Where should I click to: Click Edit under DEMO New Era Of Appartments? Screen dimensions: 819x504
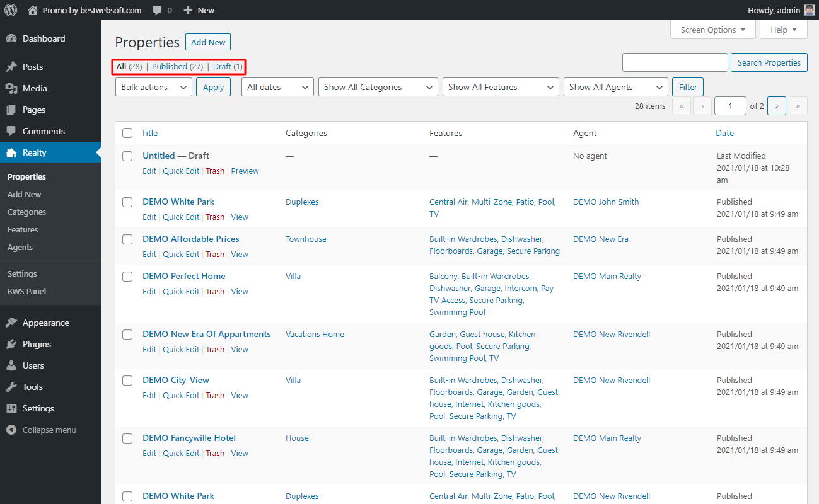(x=149, y=349)
